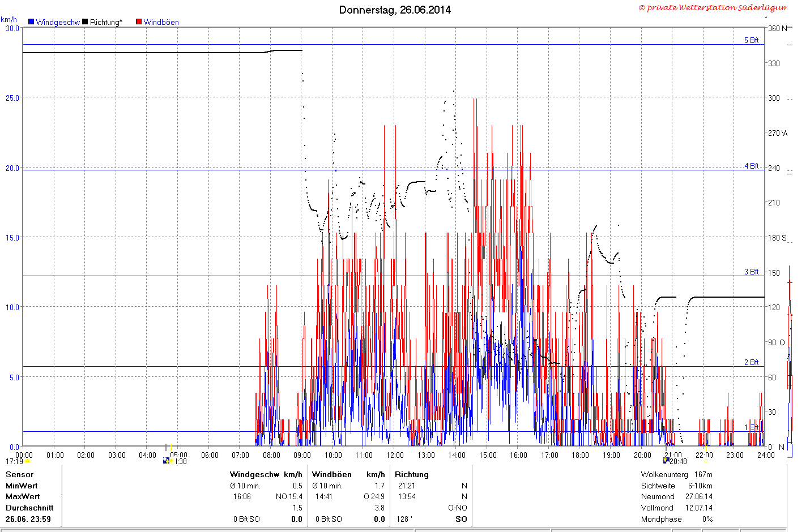Image resolution: width=810 pixels, height=532 pixels.
Task: Click the 5 Bft threshold label
Action: click(751, 40)
